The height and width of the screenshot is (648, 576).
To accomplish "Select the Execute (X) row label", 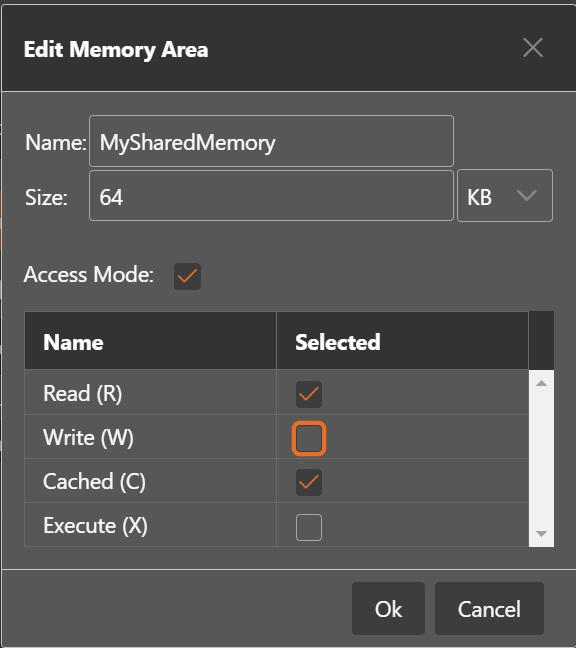I will coord(95,526).
